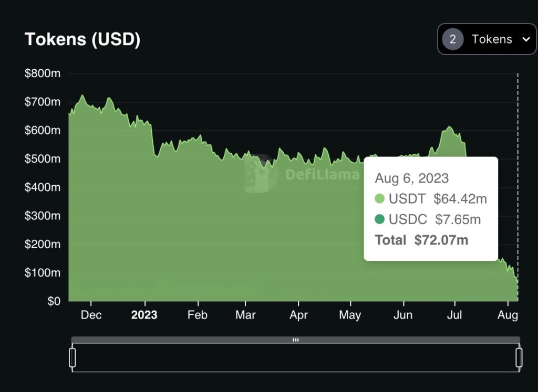Open the Tokens dropdown selector
Screen dimensions: 538x392
487,39
